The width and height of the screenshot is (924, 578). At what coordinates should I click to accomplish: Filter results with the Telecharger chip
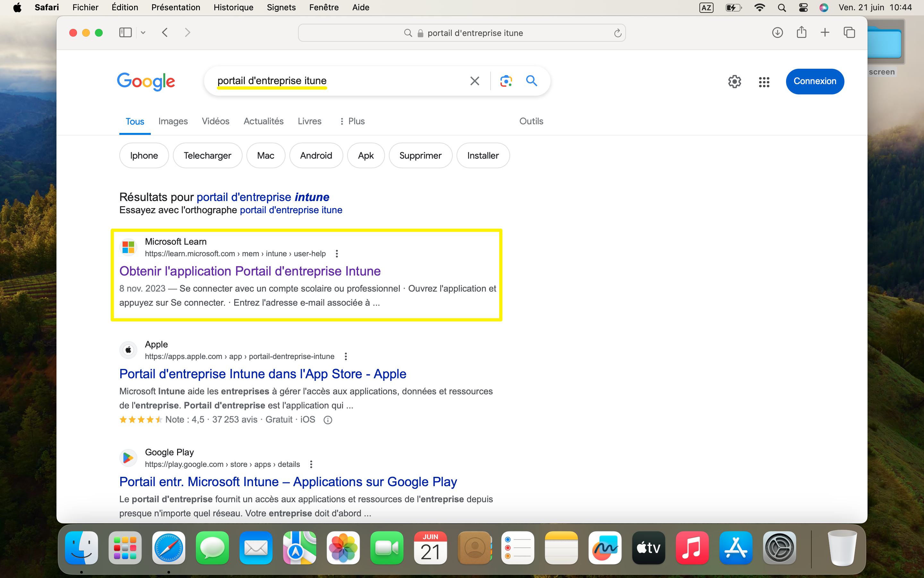[x=207, y=156]
